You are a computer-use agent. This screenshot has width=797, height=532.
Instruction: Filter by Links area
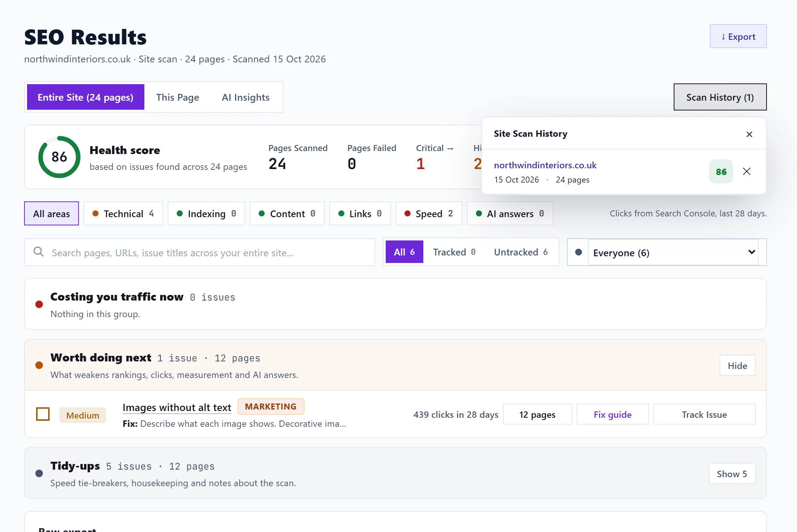click(x=360, y=213)
